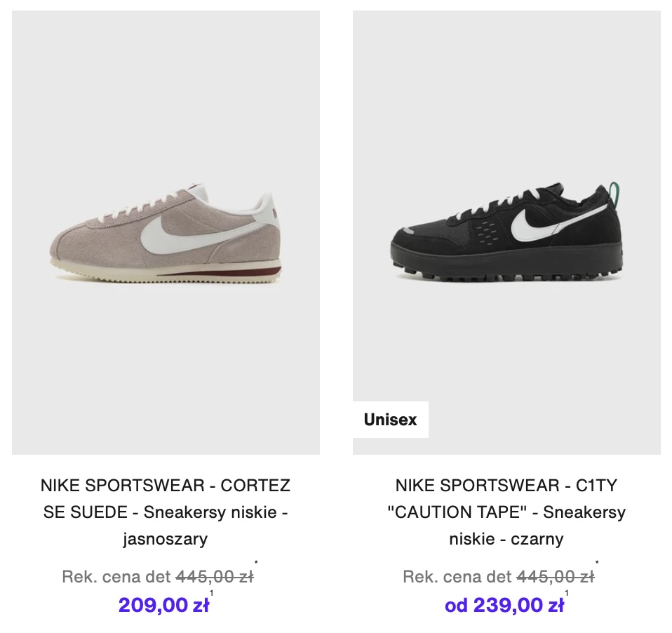Click footnote marker 1 next to 239,00 zł
The height and width of the screenshot is (633, 672).
point(566,594)
